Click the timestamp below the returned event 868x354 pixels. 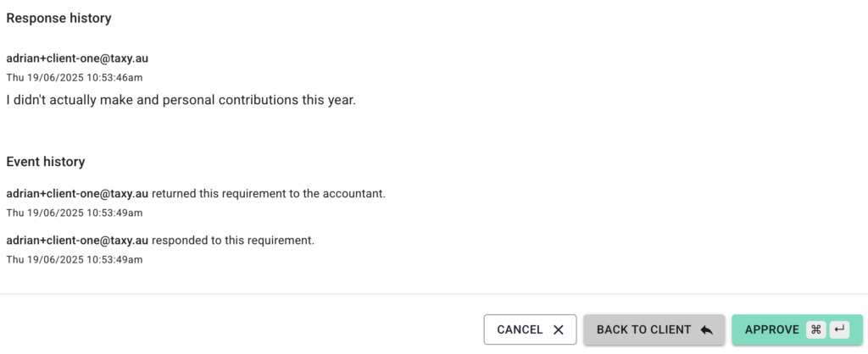pos(74,212)
